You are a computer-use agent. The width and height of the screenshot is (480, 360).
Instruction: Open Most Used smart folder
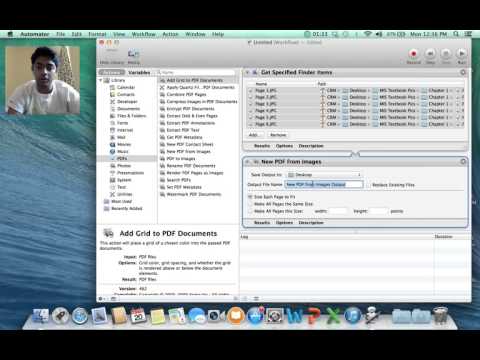click(121, 201)
